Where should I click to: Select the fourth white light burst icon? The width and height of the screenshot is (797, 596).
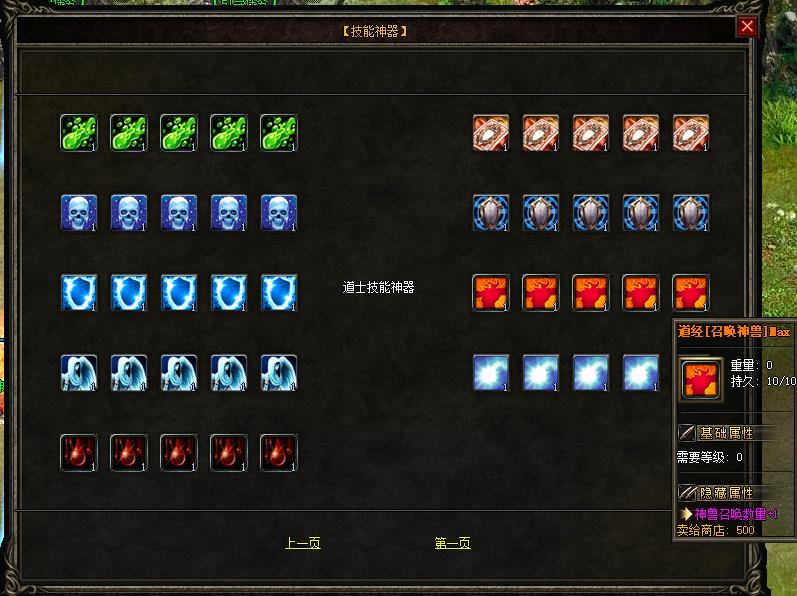[x=641, y=373]
